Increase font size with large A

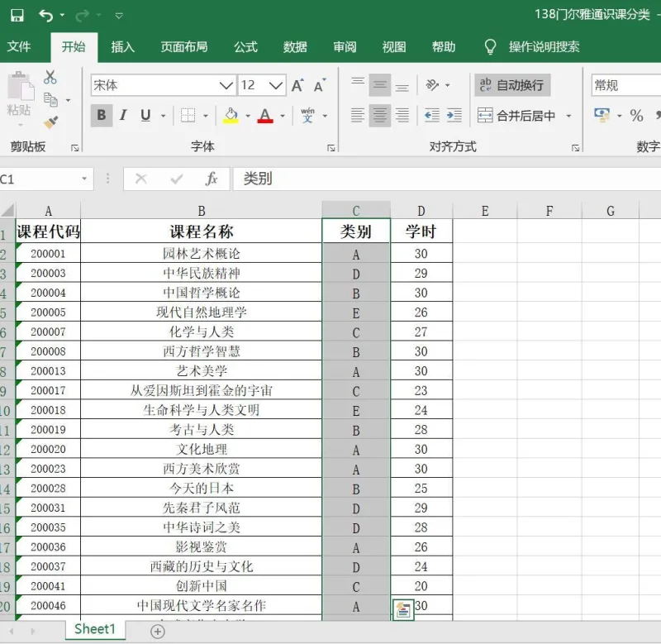[297, 86]
